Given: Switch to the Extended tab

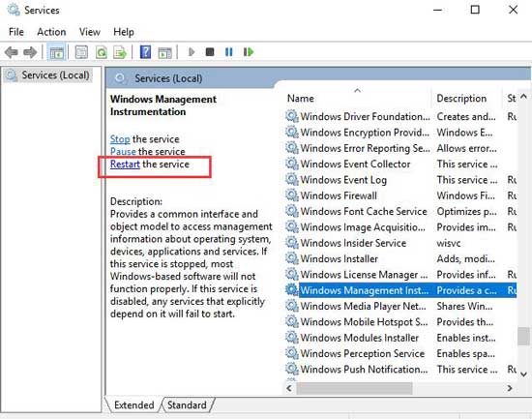Looking at the screenshot, I should click(x=134, y=405).
